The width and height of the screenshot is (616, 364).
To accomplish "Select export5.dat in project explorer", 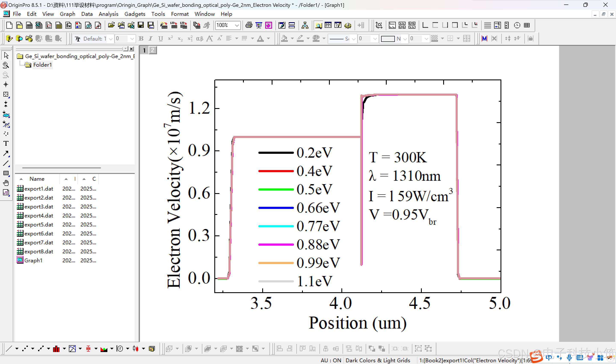I will (38, 225).
